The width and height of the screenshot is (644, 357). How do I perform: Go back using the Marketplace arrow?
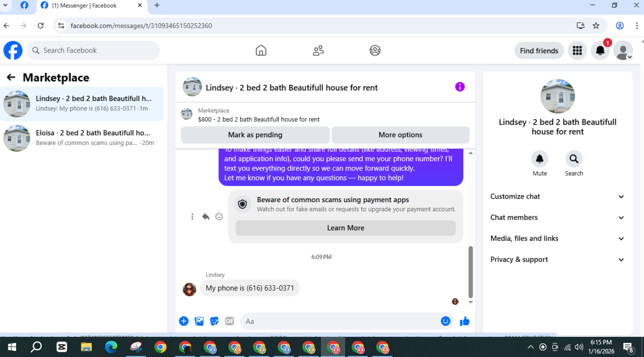11,77
